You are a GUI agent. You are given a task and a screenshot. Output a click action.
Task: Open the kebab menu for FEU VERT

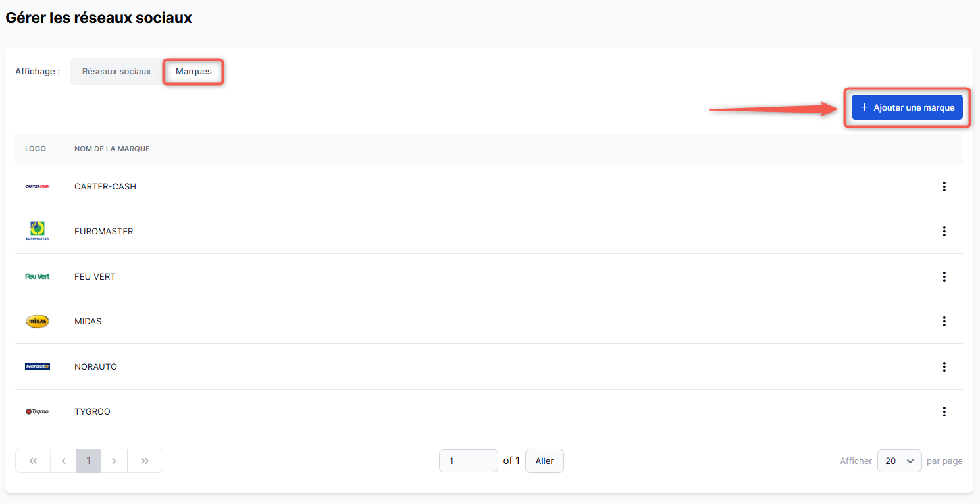pos(944,277)
